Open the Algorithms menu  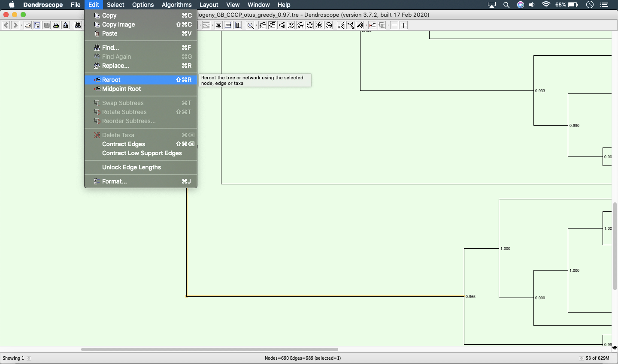176,5
